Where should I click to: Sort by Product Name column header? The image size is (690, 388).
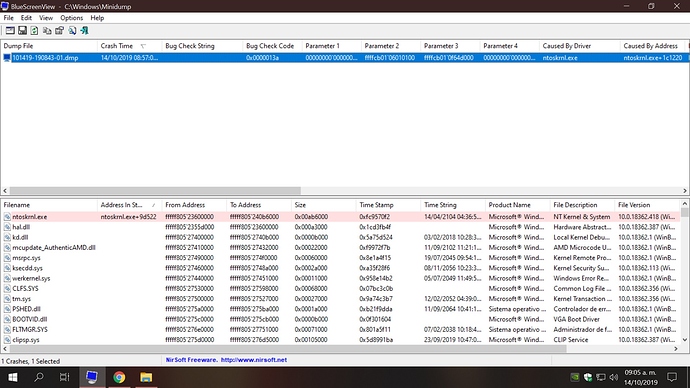pos(518,205)
